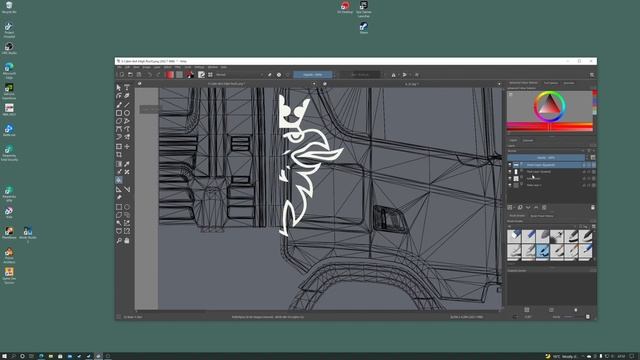Add a new paint layer button
This screenshot has width=640, height=360.
click(x=509, y=208)
